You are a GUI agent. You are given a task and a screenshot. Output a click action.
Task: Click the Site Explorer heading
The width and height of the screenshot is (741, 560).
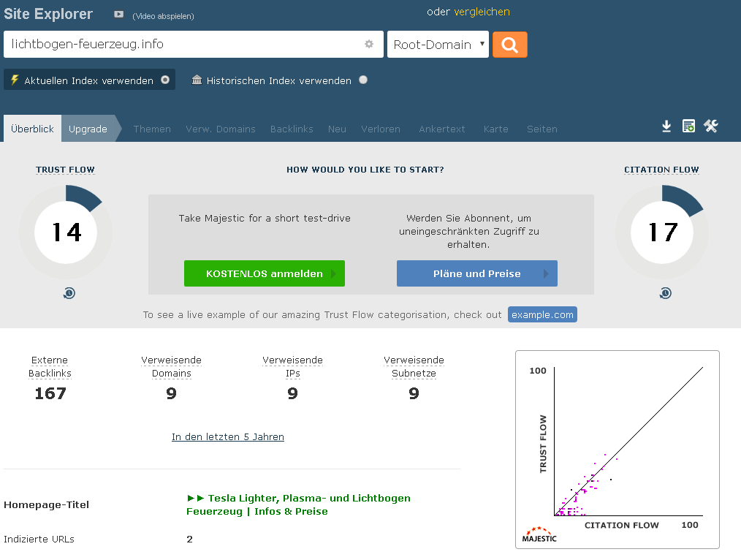pyautogui.click(x=48, y=14)
